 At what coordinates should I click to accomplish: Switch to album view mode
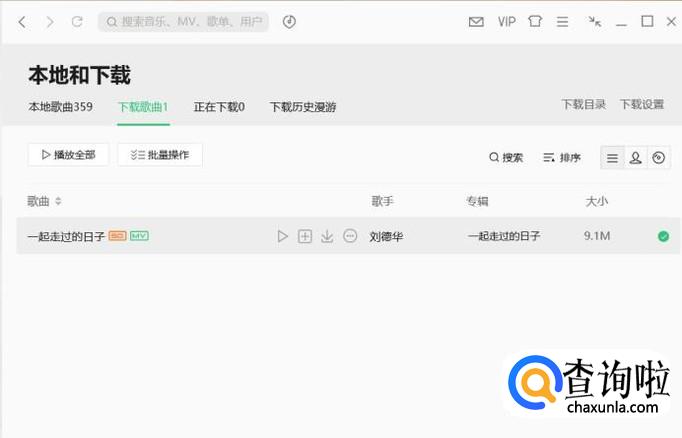[658, 157]
